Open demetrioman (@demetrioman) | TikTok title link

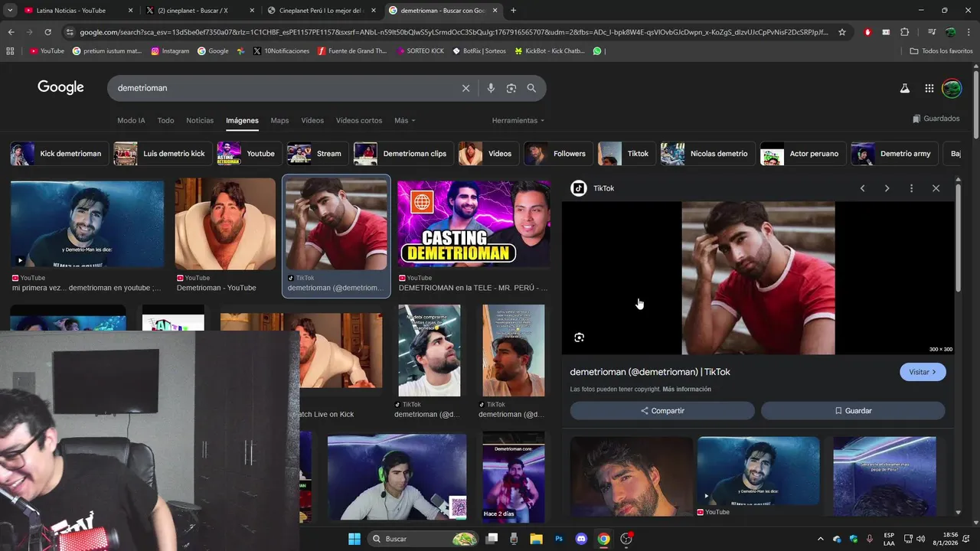650,372
